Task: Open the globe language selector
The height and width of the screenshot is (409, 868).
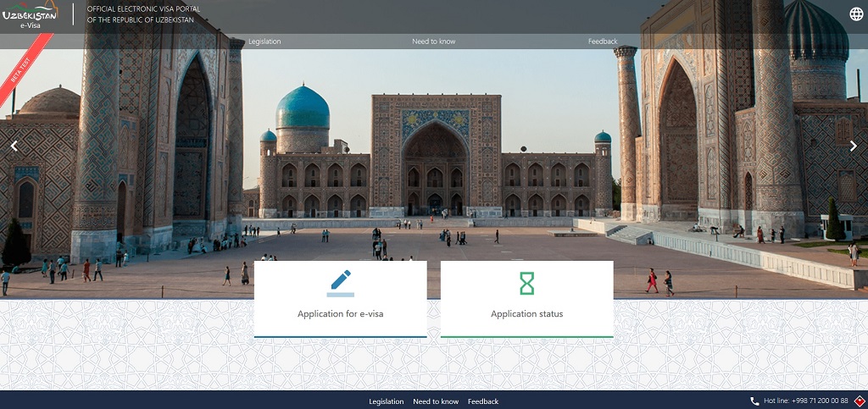Action: (x=856, y=14)
